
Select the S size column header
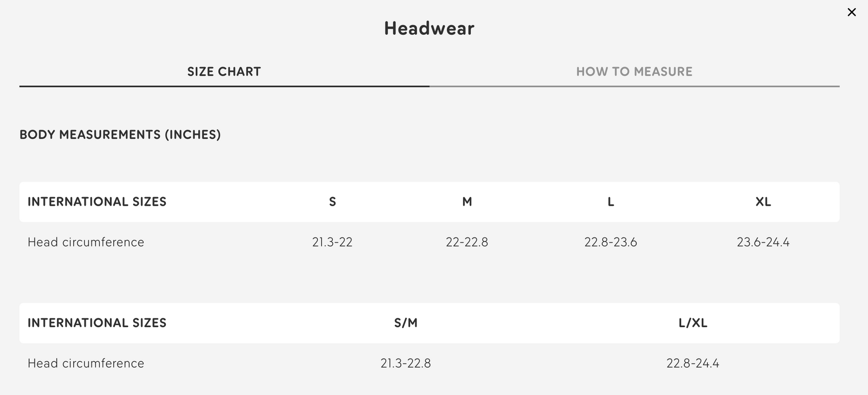coord(332,202)
